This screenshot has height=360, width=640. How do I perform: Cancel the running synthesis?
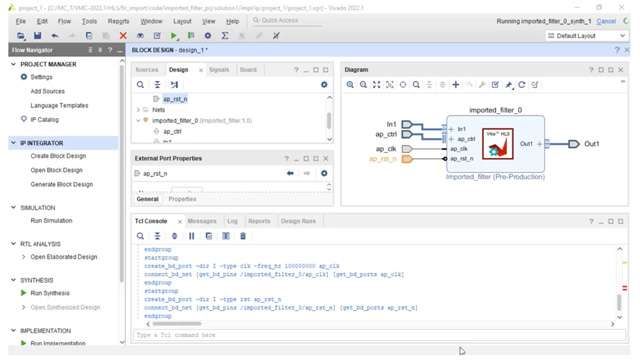pos(606,21)
